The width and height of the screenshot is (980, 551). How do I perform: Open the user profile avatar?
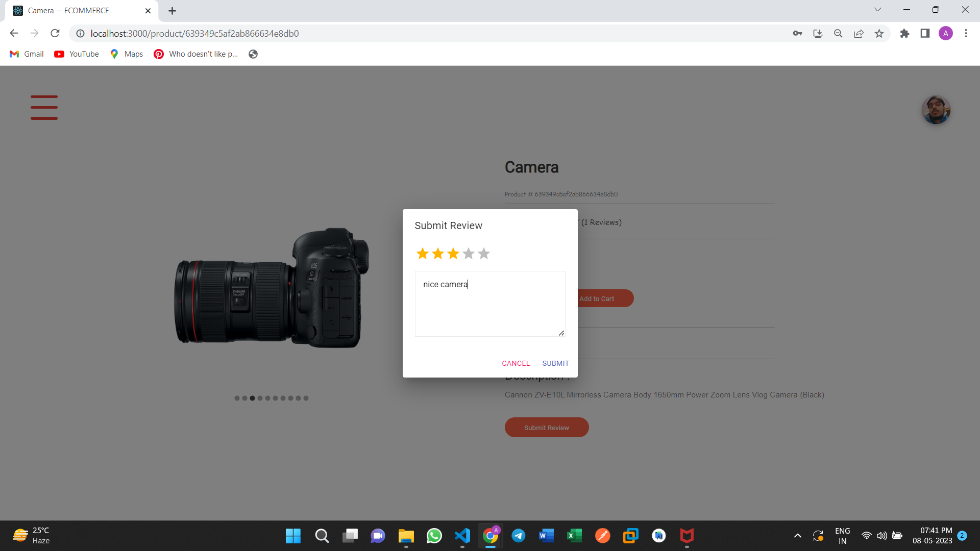(x=936, y=109)
